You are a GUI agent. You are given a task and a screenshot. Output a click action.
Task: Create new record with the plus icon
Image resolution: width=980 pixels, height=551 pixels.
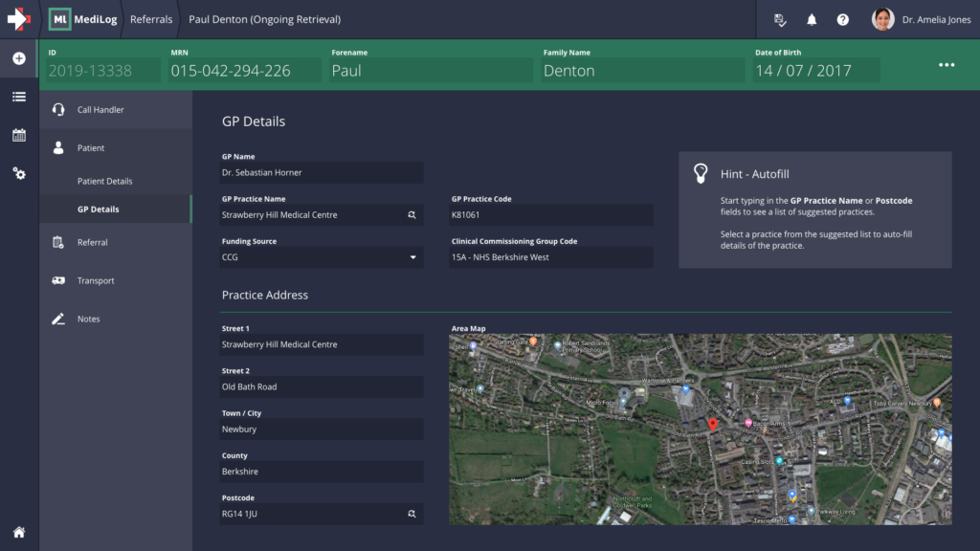click(x=18, y=58)
